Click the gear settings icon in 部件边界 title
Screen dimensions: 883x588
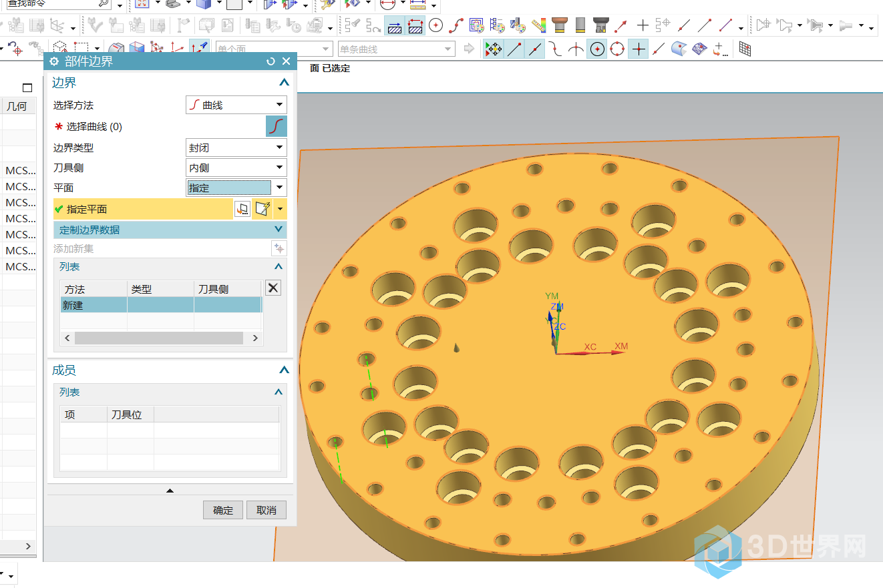pos(54,61)
